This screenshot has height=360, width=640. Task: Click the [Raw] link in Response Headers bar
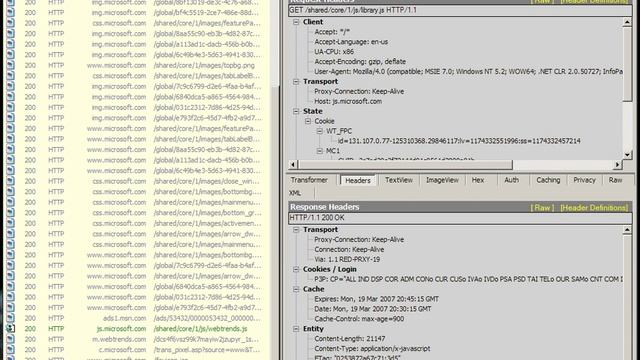pos(542,208)
